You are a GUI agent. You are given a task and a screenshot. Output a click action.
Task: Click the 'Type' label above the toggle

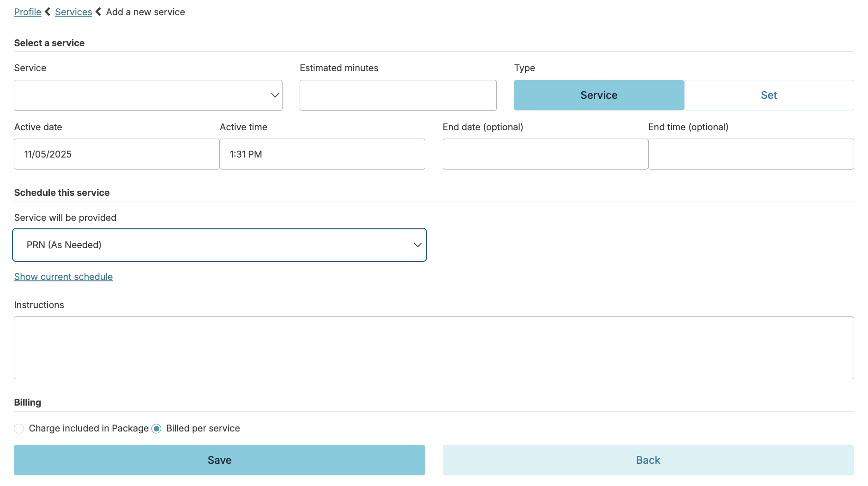click(x=524, y=68)
